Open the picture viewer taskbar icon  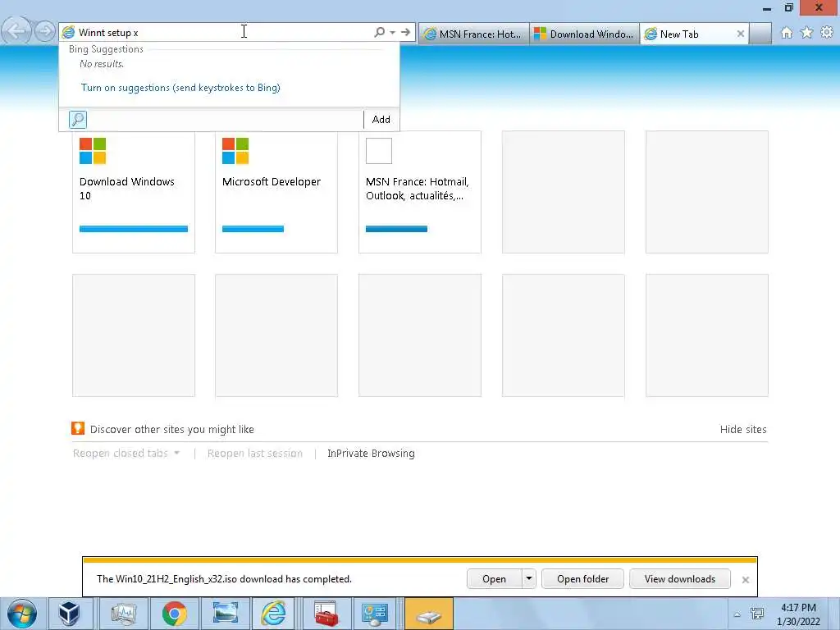tap(225, 614)
